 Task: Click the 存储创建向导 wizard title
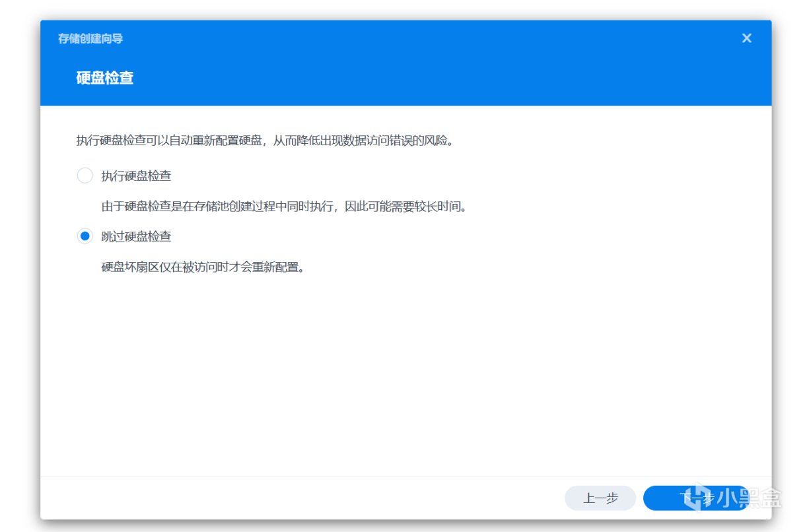pyautogui.click(x=90, y=38)
